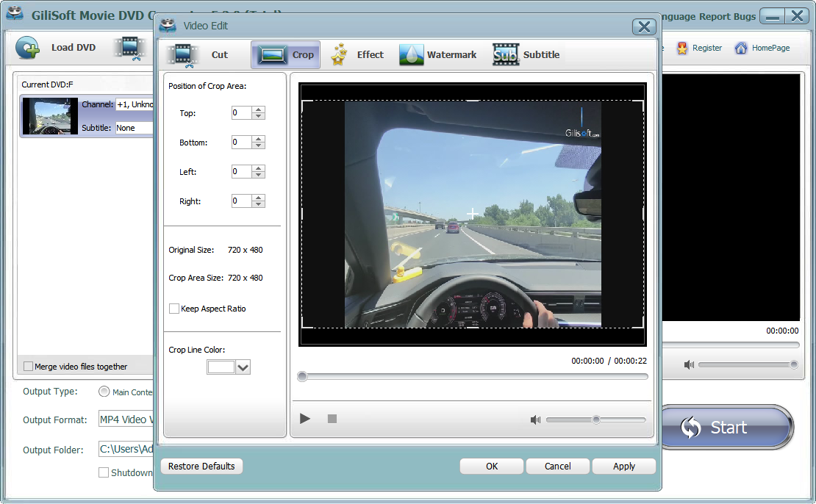Increase the Left crop value
This screenshot has width=816, height=504.
[259, 168]
